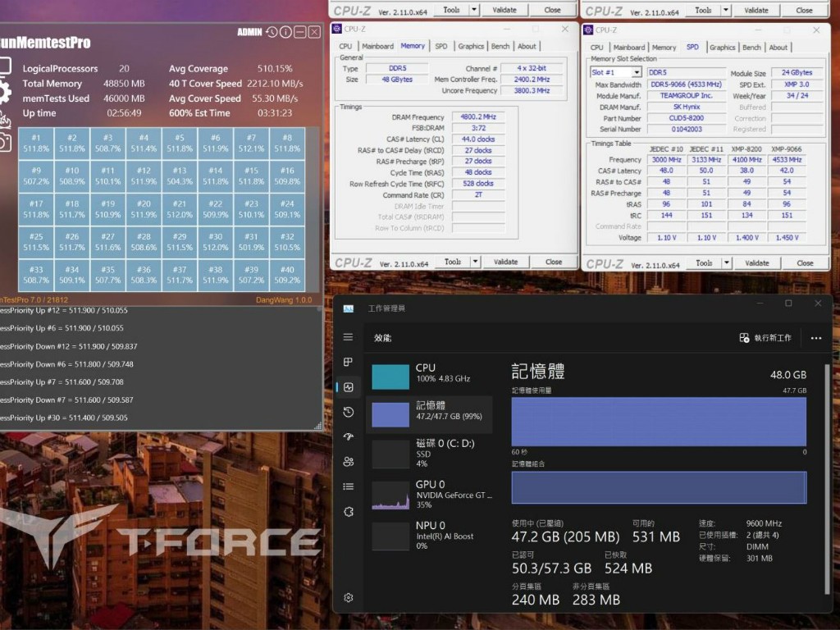Open Startup apps icon in Task Manager sidebar
This screenshot has width=840, height=630.
349,437
